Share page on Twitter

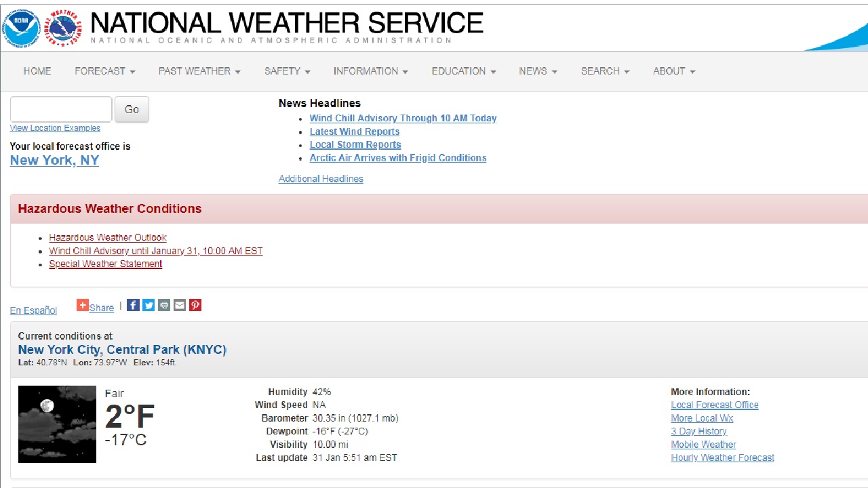pos(149,305)
